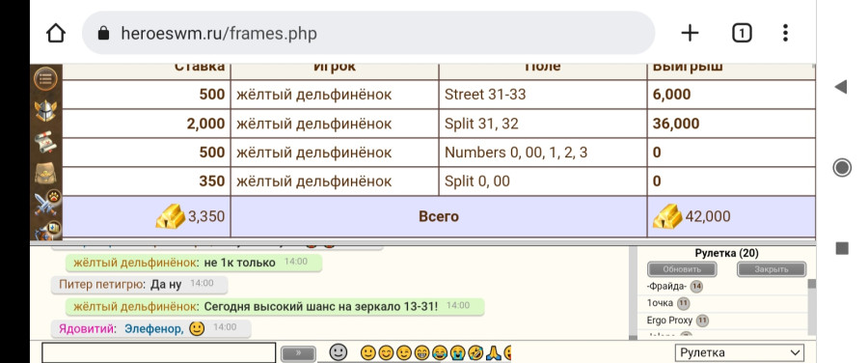The width and height of the screenshot is (868, 363).
Task: Open the map scroll icon
Action: [45, 142]
